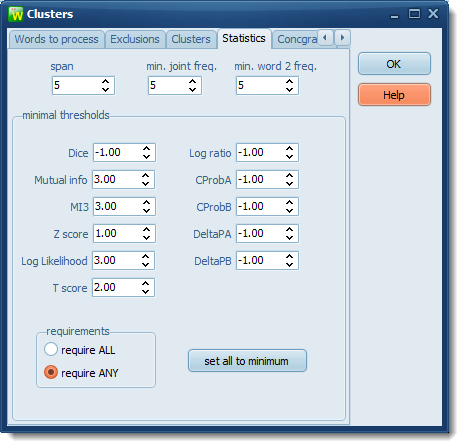Decrease the CProbB threshold
The width and height of the screenshot is (464, 448).
coord(290,210)
